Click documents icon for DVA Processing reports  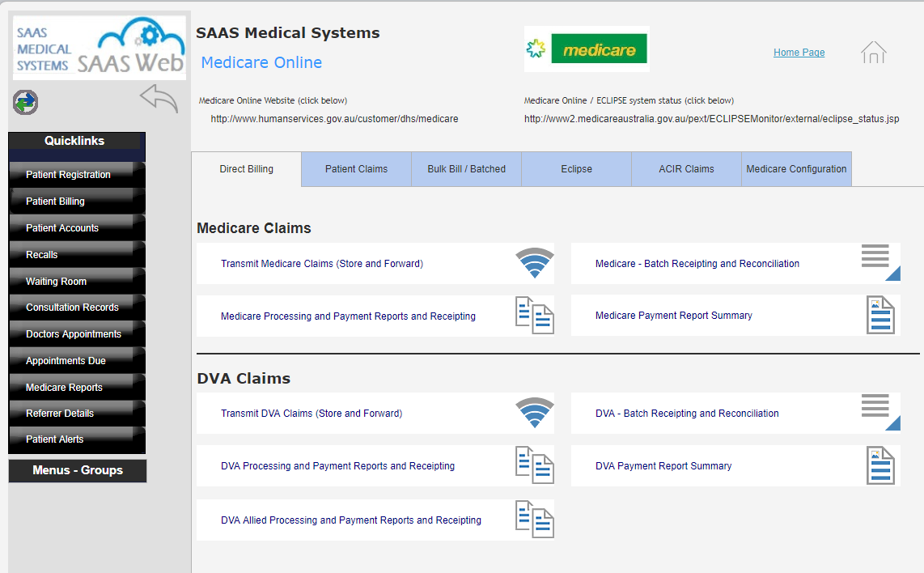535,465
